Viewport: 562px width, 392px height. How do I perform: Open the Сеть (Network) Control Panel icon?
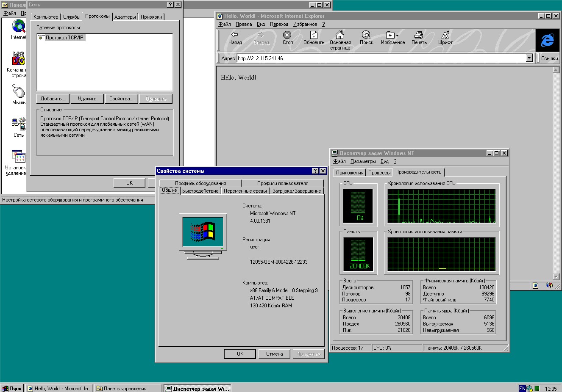pyautogui.click(x=18, y=127)
